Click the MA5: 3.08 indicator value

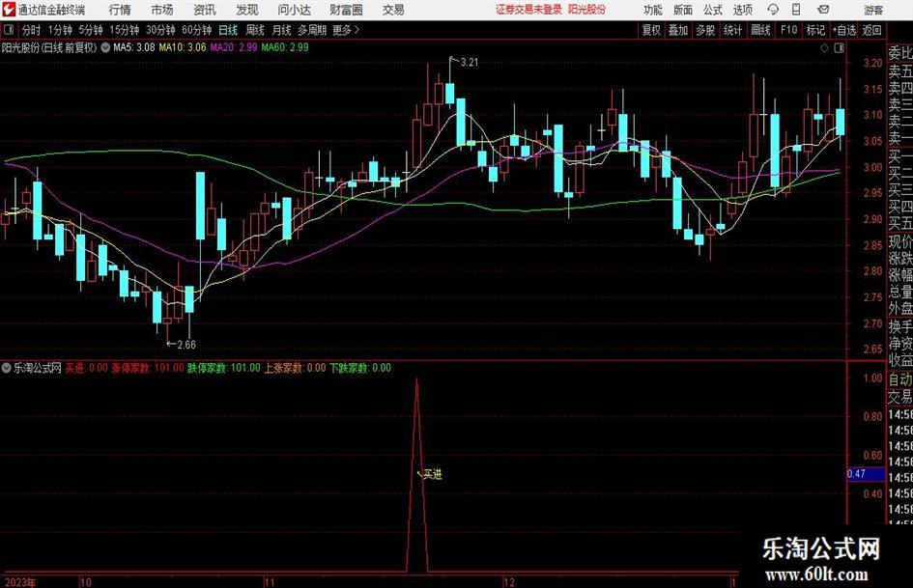tap(134, 47)
